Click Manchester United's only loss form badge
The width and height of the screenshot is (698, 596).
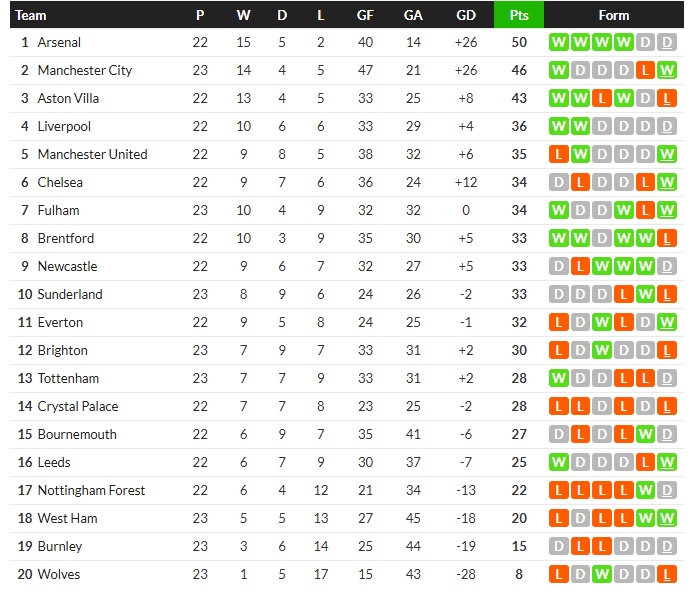tap(558, 155)
